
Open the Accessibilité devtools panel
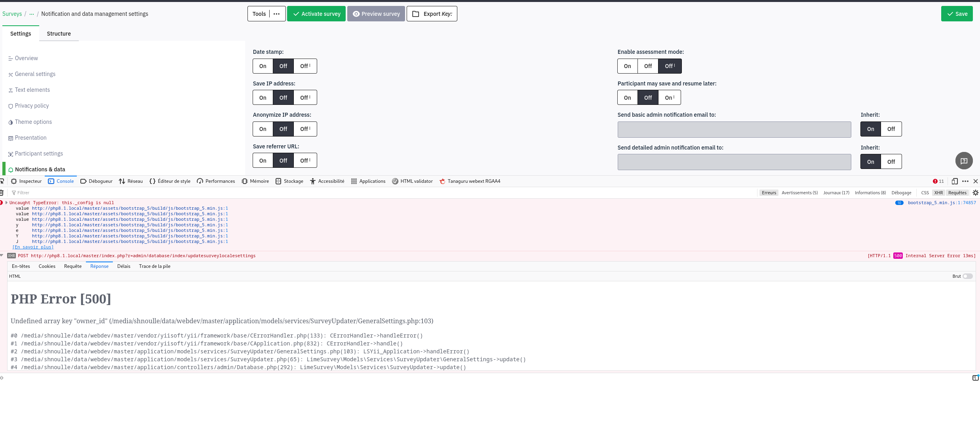327,181
